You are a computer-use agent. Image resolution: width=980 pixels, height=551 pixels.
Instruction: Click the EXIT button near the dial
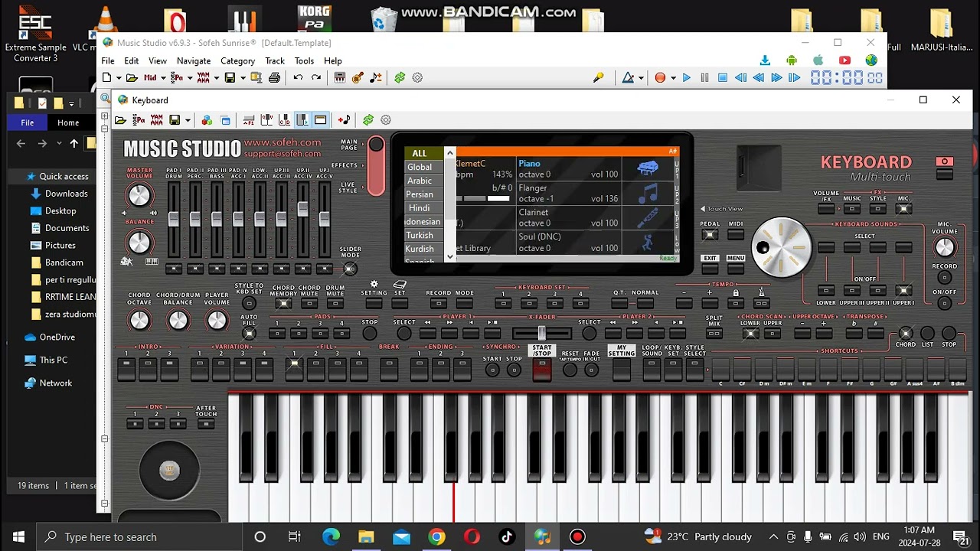pyautogui.click(x=710, y=269)
